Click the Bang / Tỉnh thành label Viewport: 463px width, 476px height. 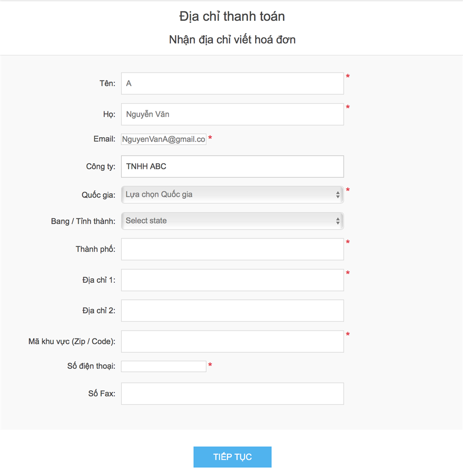pyautogui.click(x=83, y=221)
